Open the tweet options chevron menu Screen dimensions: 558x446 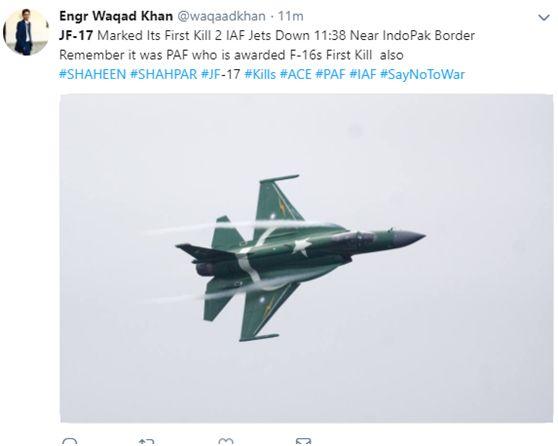(544, 17)
